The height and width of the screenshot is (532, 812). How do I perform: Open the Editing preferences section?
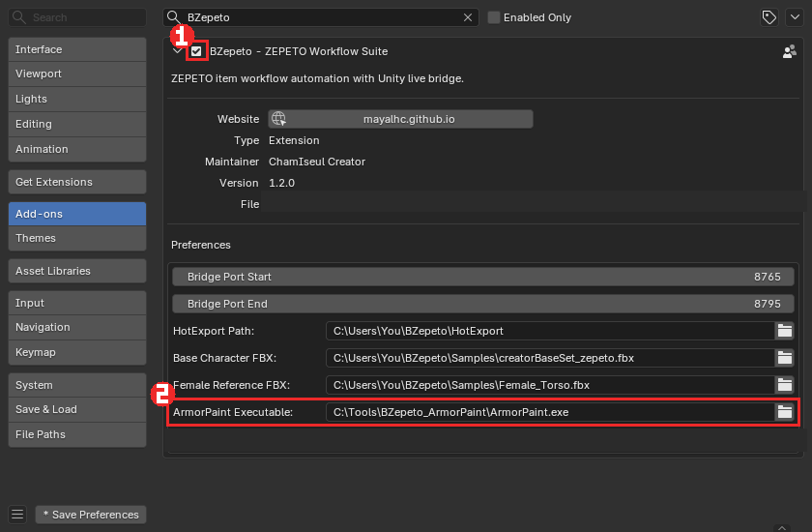coord(77,124)
